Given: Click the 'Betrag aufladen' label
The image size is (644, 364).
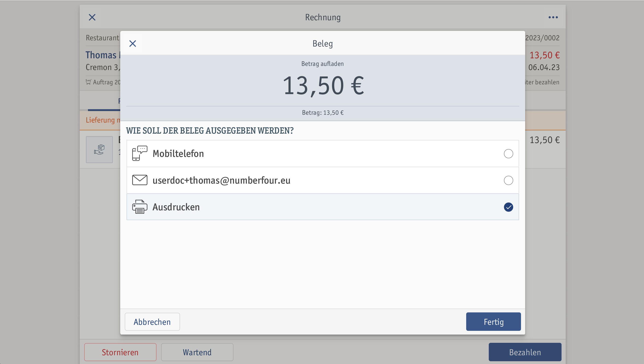Looking at the screenshot, I should pyautogui.click(x=322, y=64).
